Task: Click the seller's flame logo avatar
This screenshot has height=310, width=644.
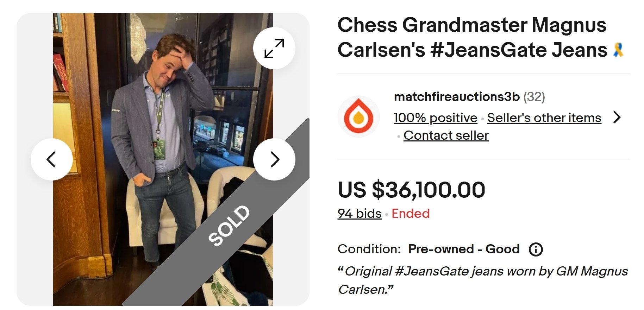Action: pos(358,116)
